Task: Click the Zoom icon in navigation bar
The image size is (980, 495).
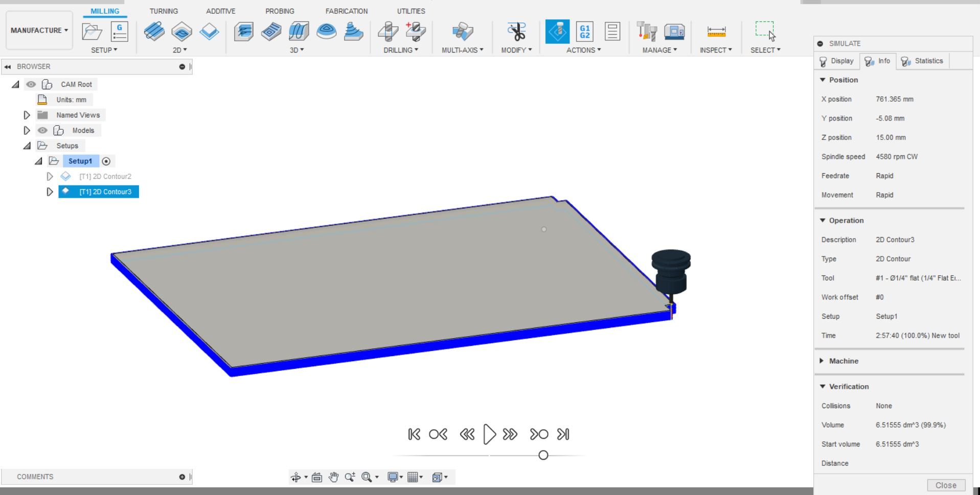Action: coord(350,477)
